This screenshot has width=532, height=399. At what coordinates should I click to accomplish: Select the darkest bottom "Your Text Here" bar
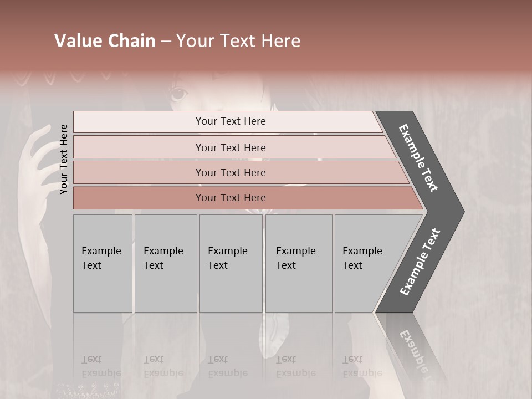tap(230, 198)
